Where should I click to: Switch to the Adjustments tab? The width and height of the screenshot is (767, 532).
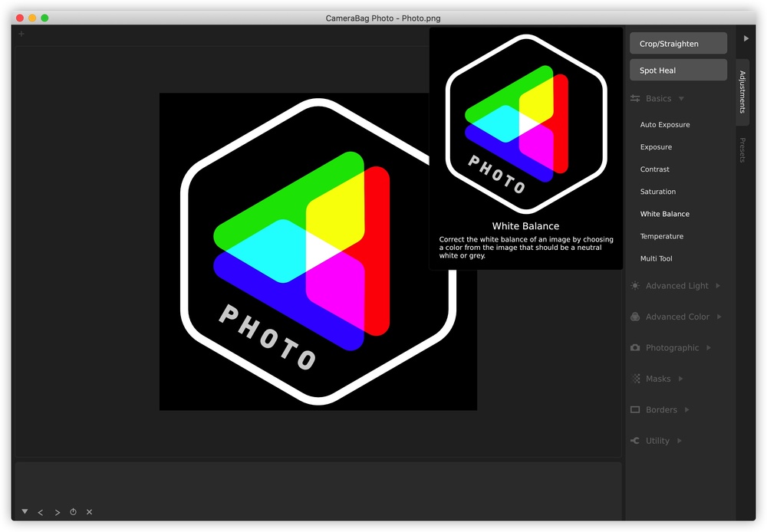click(742, 92)
